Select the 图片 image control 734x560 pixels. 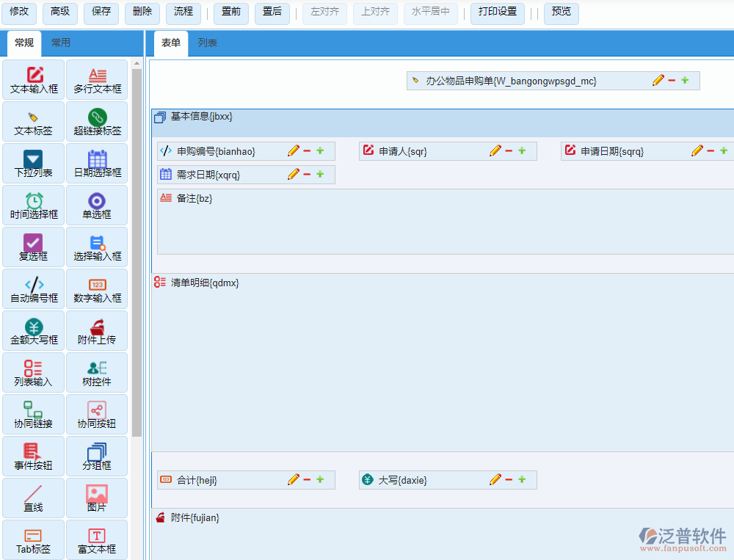[97, 499]
